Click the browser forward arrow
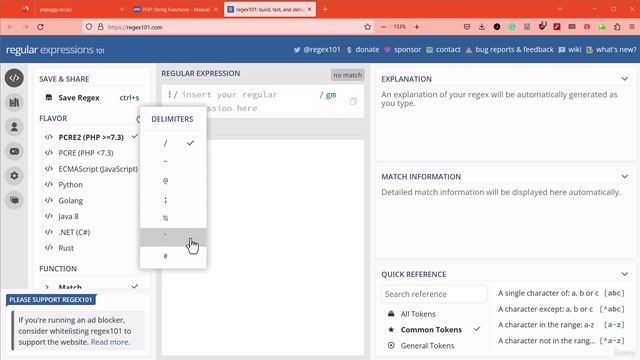640x360 pixels. click(25, 27)
